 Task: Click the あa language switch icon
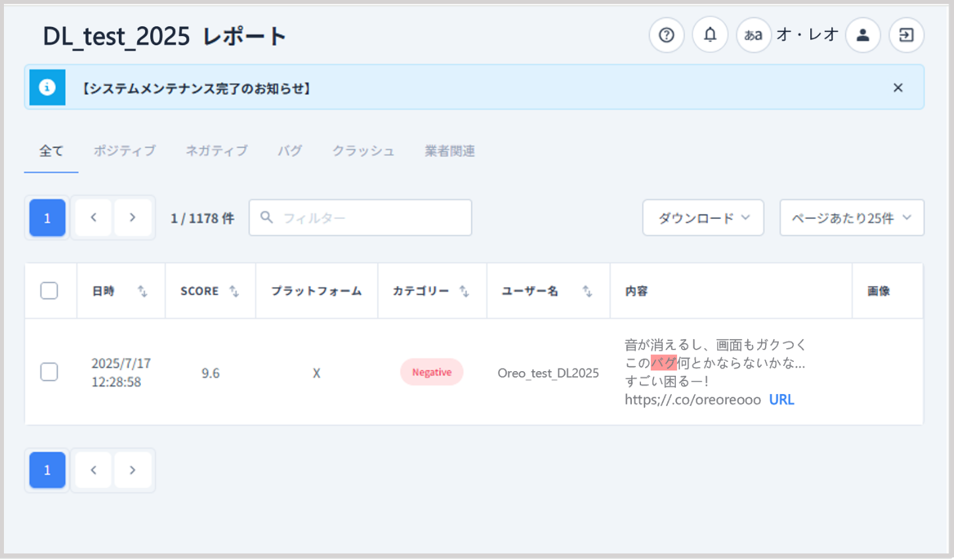click(753, 35)
